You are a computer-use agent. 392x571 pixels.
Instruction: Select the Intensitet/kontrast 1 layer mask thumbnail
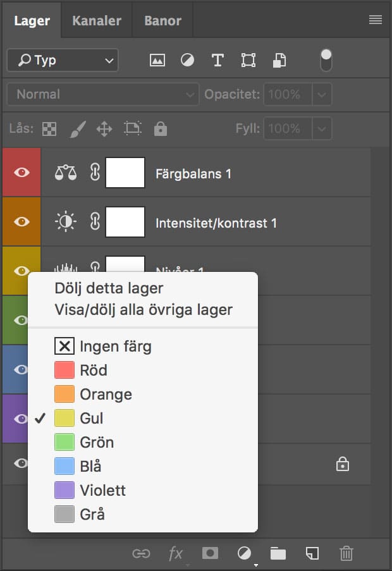coord(125,221)
